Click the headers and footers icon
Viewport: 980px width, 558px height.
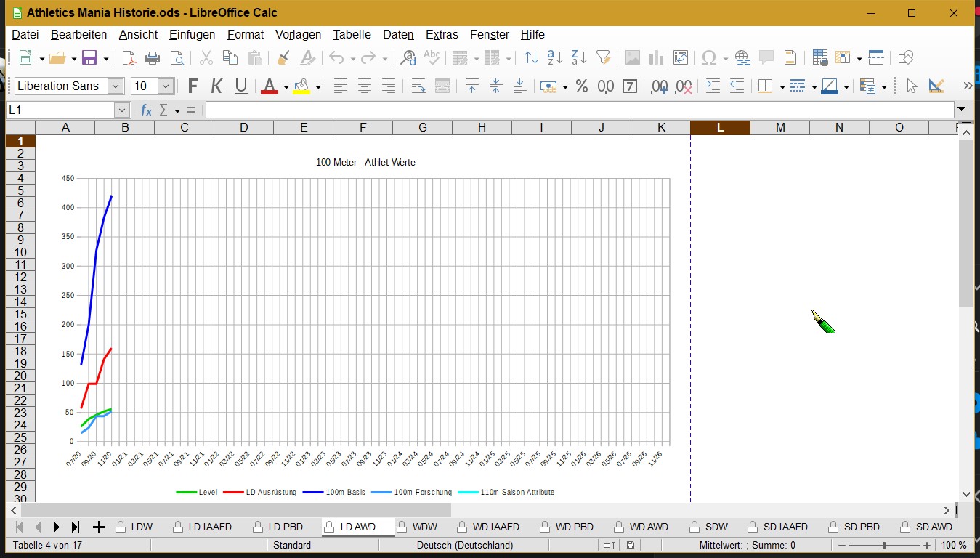tap(790, 58)
